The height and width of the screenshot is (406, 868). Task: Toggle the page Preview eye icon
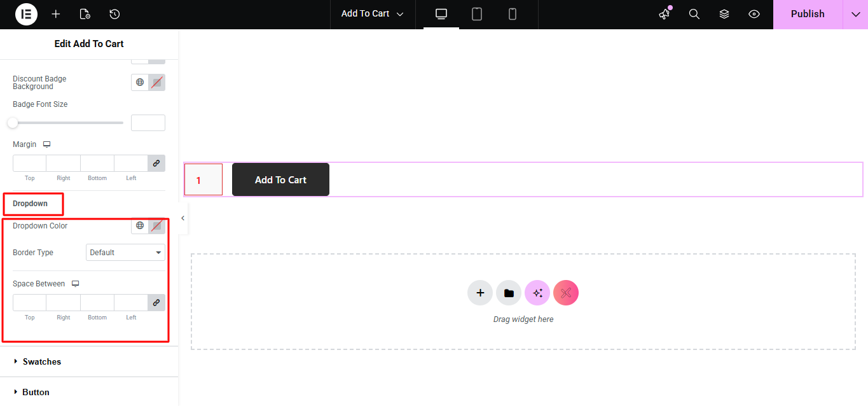tap(754, 14)
